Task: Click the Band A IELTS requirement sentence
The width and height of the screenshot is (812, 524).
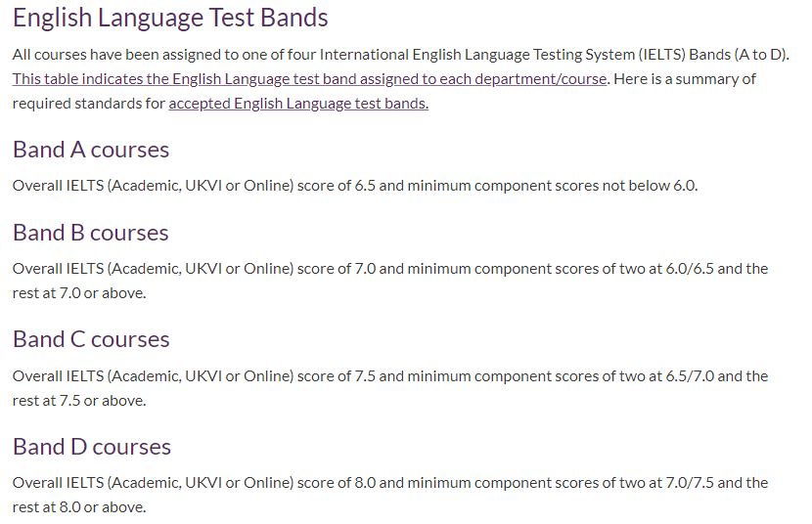Action: point(355,186)
